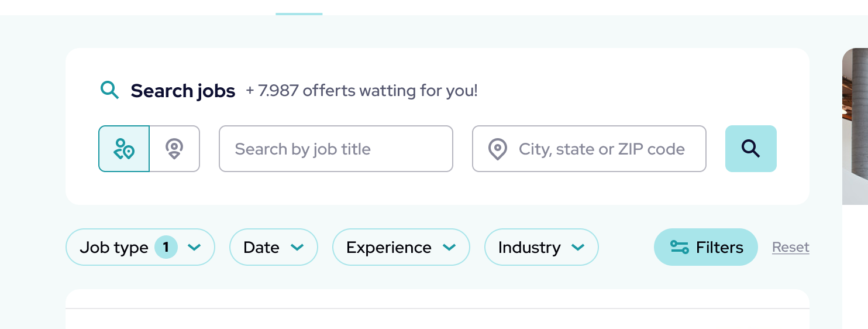Click the "Search jobs" heading text
Screen dimensions: 868x329
(x=183, y=91)
